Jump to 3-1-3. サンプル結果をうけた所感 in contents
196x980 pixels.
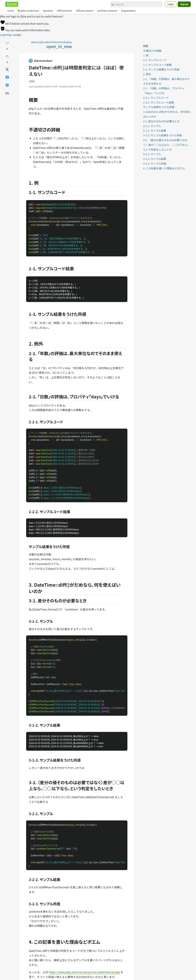163,135
